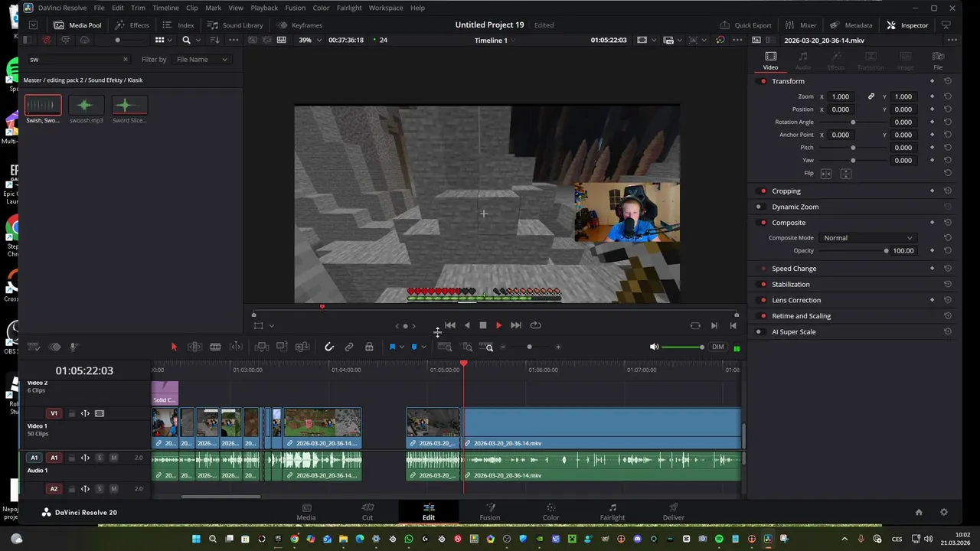This screenshot has height=551, width=980.
Task: Enable the Dynamic Zoom section
Action: pos(759,207)
